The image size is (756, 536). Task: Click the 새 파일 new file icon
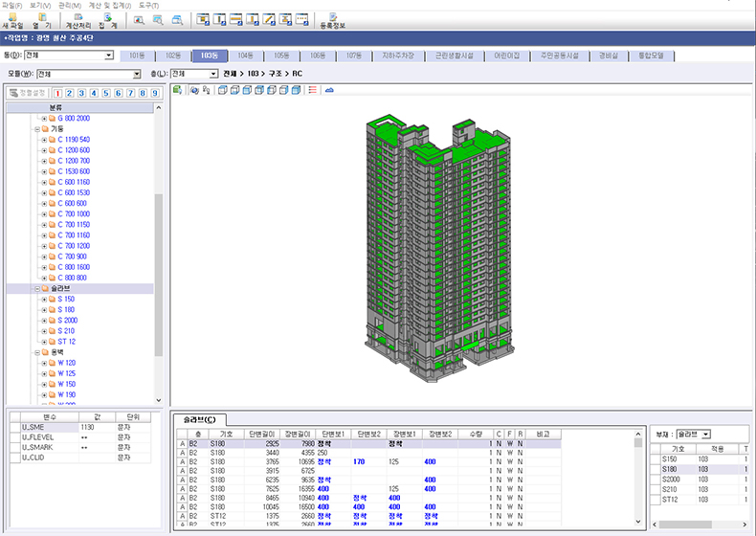(x=12, y=17)
